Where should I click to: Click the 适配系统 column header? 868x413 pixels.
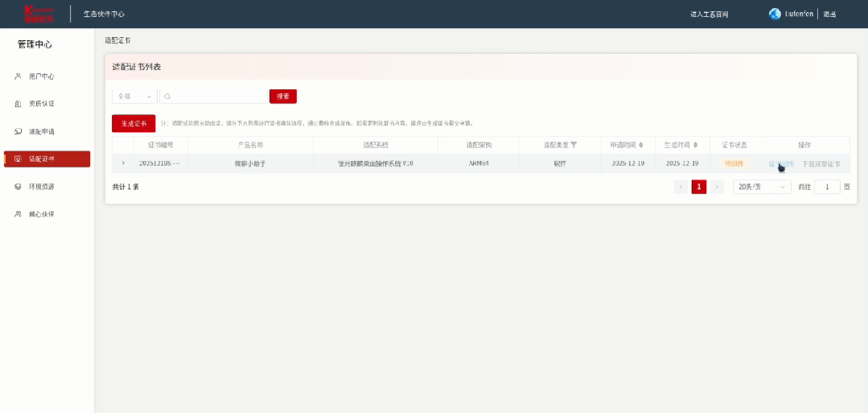376,145
